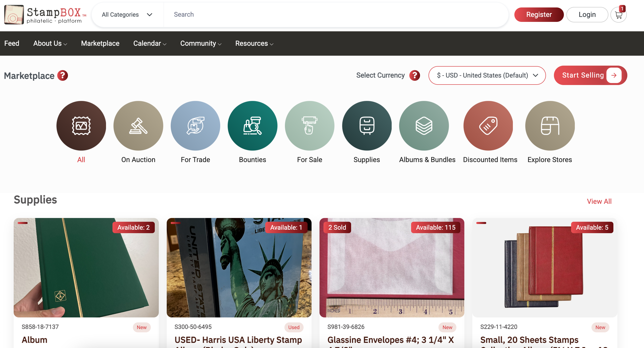Screen dimensions: 644x348
Task: Click View All for Supplies
Action: coord(599,201)
